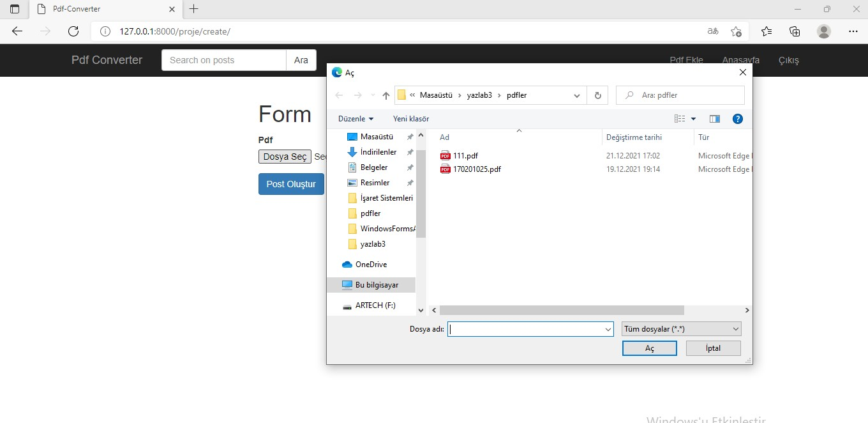Click the refresh icon in the dialog
The image size is (868, 423).
597,95
